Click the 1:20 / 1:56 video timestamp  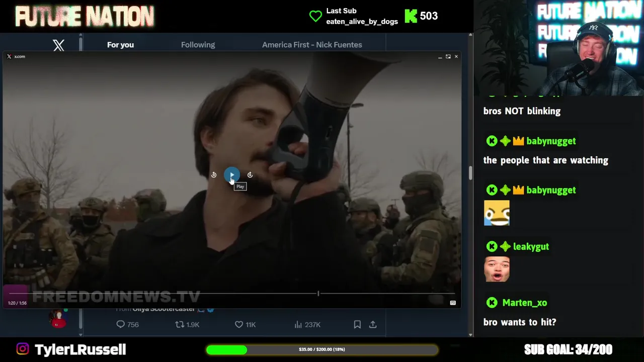point(17,303)
